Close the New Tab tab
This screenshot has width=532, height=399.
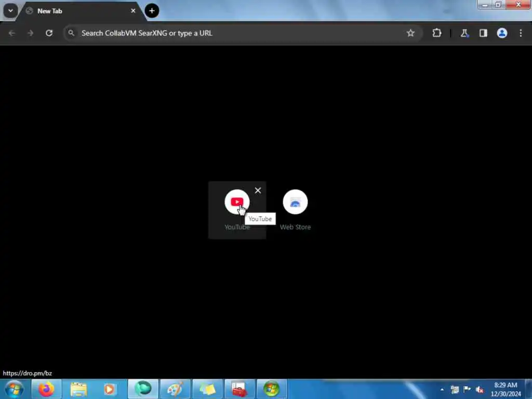(133, 11)
